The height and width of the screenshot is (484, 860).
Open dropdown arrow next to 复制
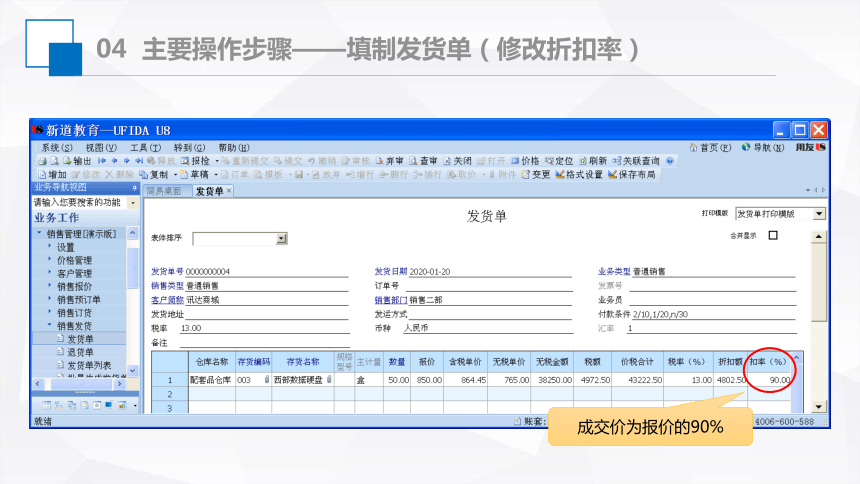point(175,175)
